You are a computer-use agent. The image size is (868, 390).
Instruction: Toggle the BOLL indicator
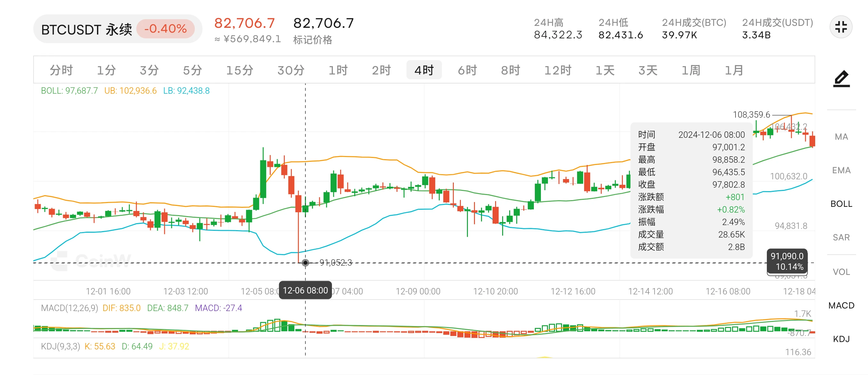841,204
